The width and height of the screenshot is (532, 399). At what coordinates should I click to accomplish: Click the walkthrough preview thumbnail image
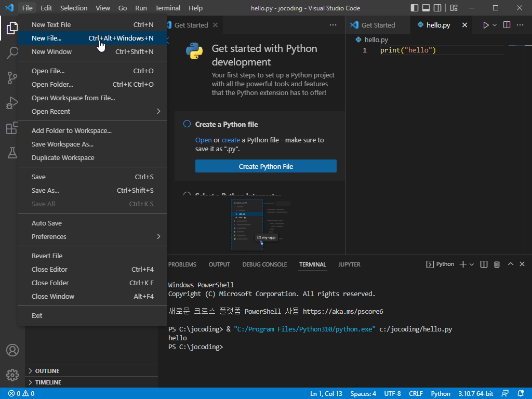[260, 224]
